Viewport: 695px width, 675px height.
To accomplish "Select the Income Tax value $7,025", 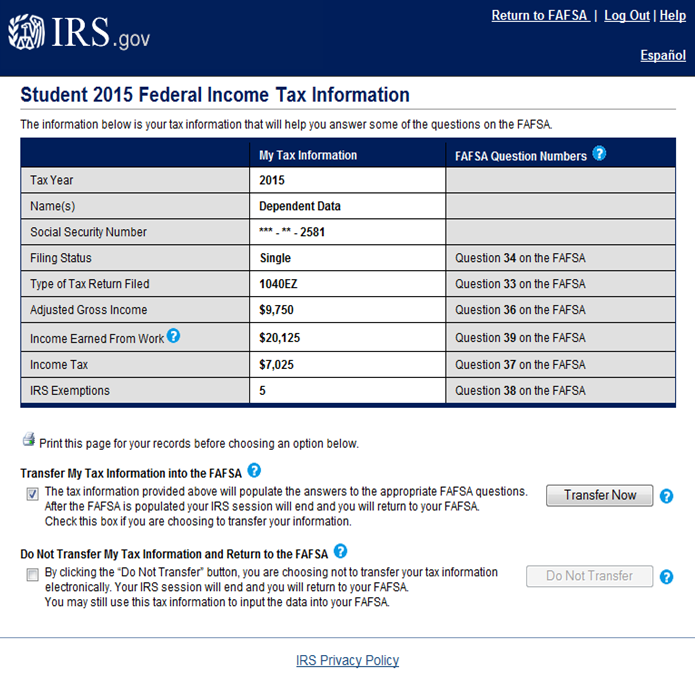I will 276,365.
